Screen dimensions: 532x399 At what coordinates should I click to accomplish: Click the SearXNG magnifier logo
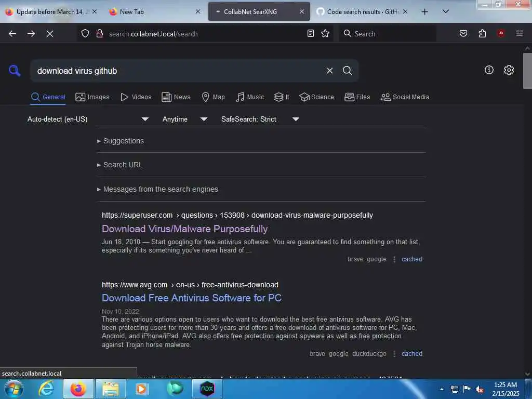15,71
